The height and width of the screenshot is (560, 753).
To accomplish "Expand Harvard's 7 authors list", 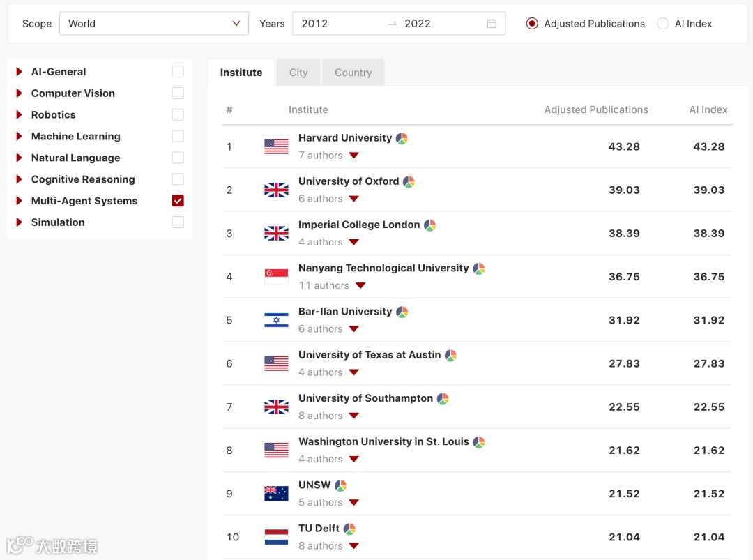I will tap(354, 156).
